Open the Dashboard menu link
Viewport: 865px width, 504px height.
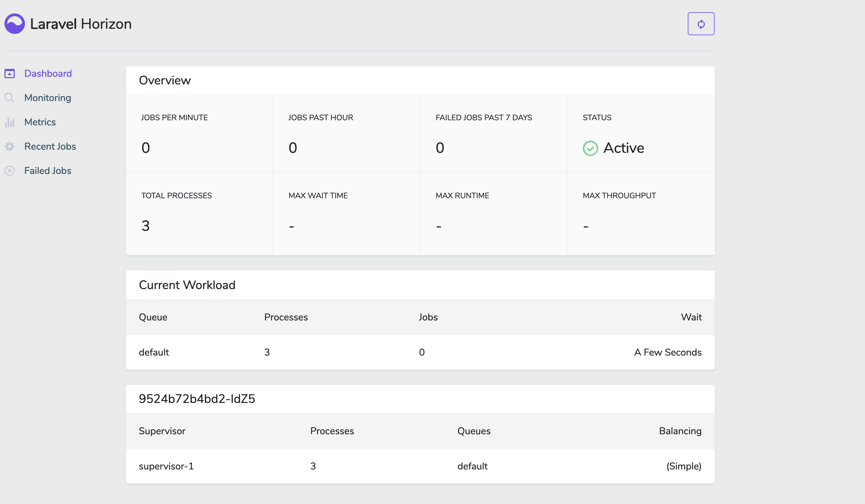click(x=48, y=74)
